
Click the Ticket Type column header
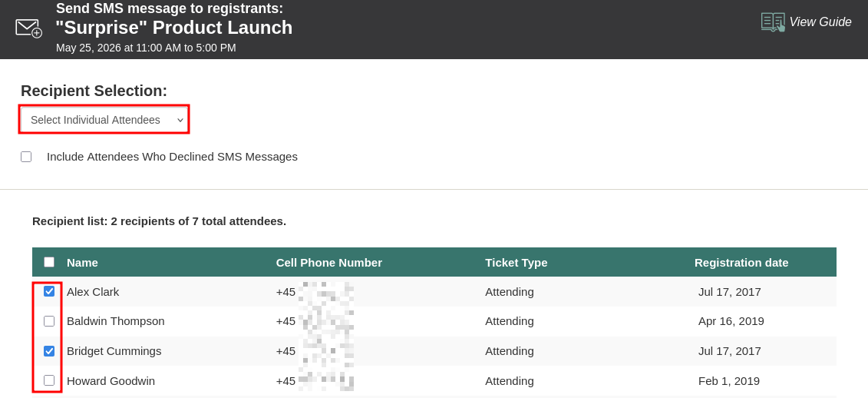(x=516, y=262)
